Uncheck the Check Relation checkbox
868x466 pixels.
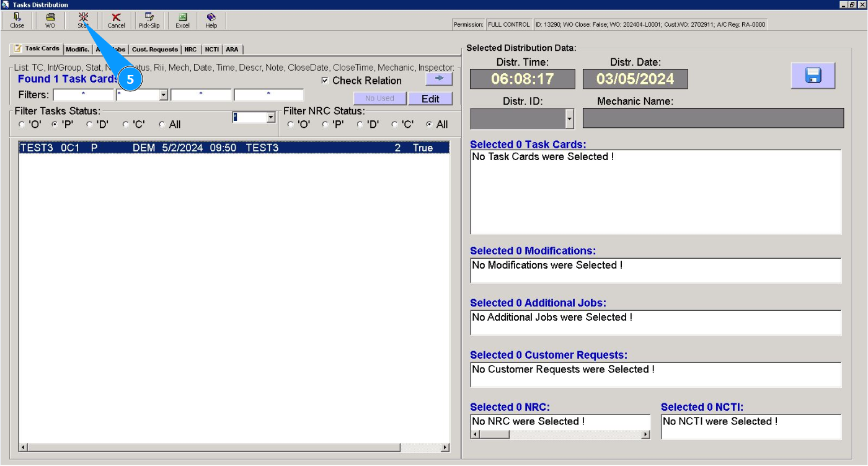coord(325,81)
